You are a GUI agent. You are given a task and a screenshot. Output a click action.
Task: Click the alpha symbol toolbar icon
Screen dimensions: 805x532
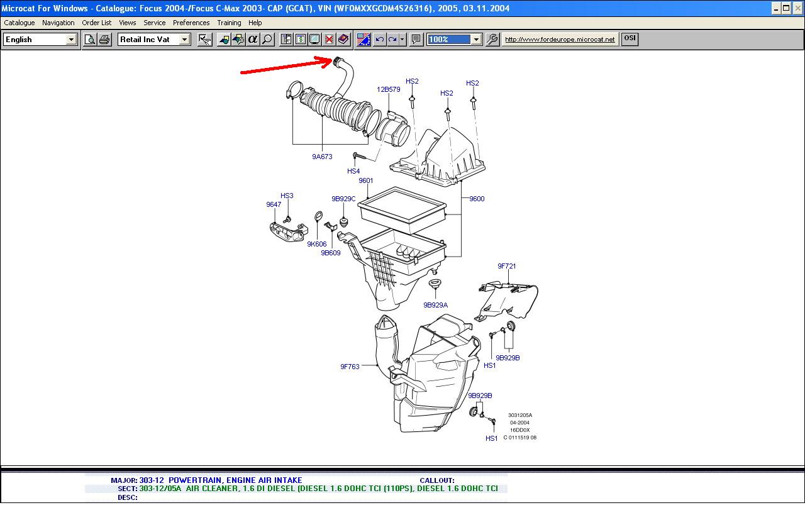(x=253, y=40)
